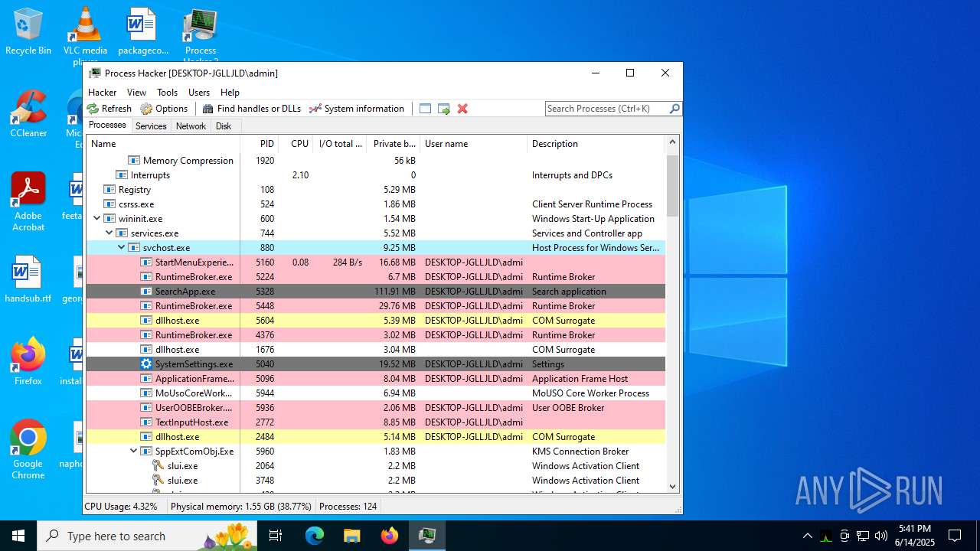Click Process Hacker taskbar button
Viewport: 980px width, 551px height.
427,536
